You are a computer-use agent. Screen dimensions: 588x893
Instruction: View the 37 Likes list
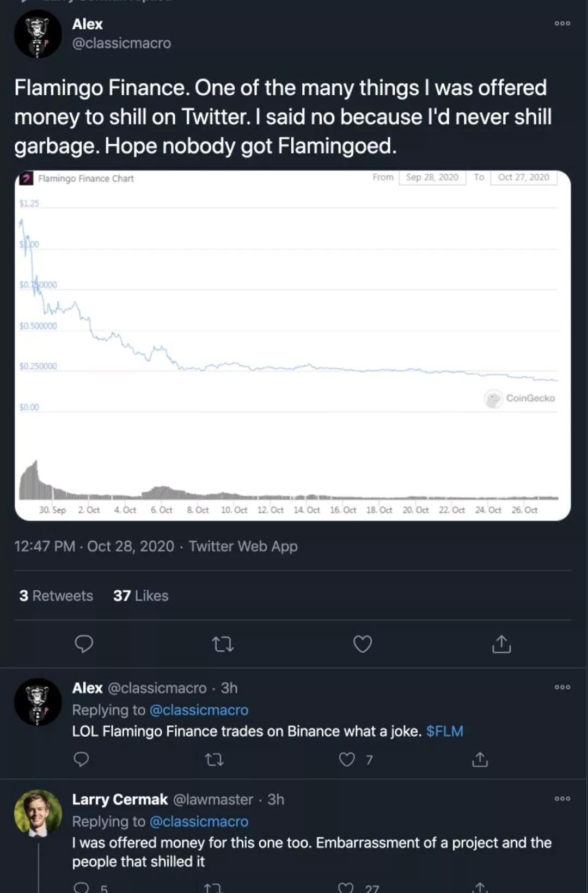point(140,596)
